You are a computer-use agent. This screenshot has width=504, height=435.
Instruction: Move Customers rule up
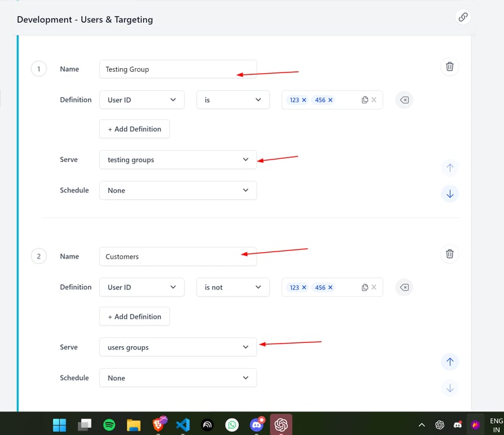pos(450,362)
